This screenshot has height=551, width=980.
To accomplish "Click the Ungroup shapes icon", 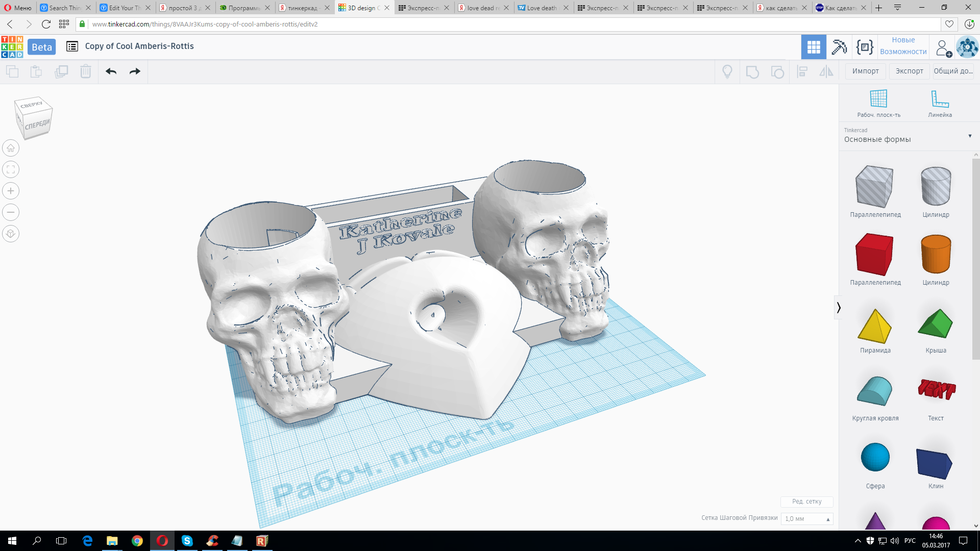I will [x=777, y=71].
